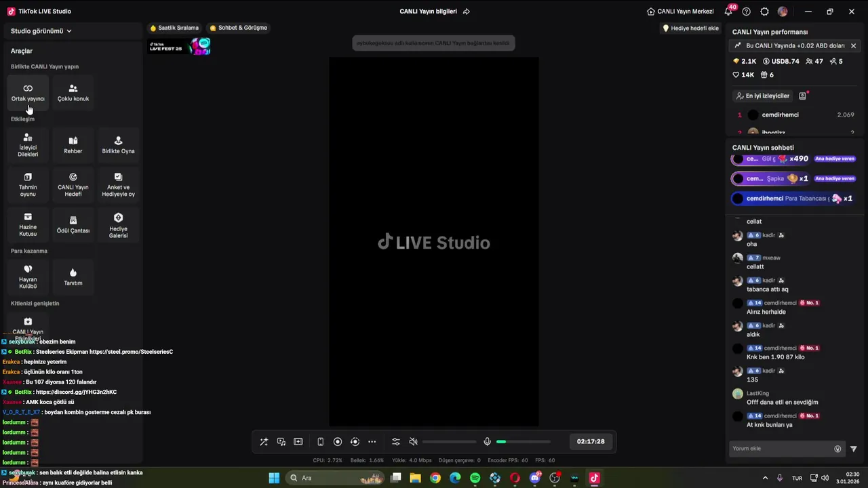Click the replay capture icon

(355, 442)
